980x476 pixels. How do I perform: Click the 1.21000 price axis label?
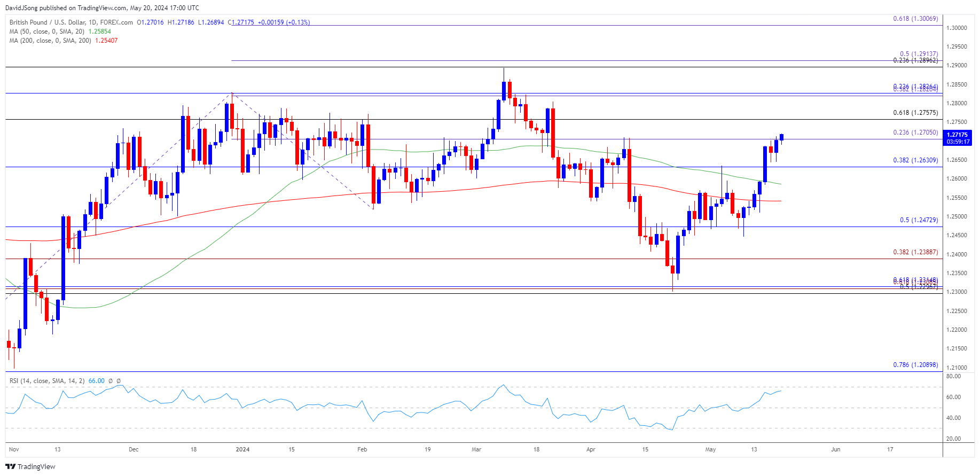[957, 368]
